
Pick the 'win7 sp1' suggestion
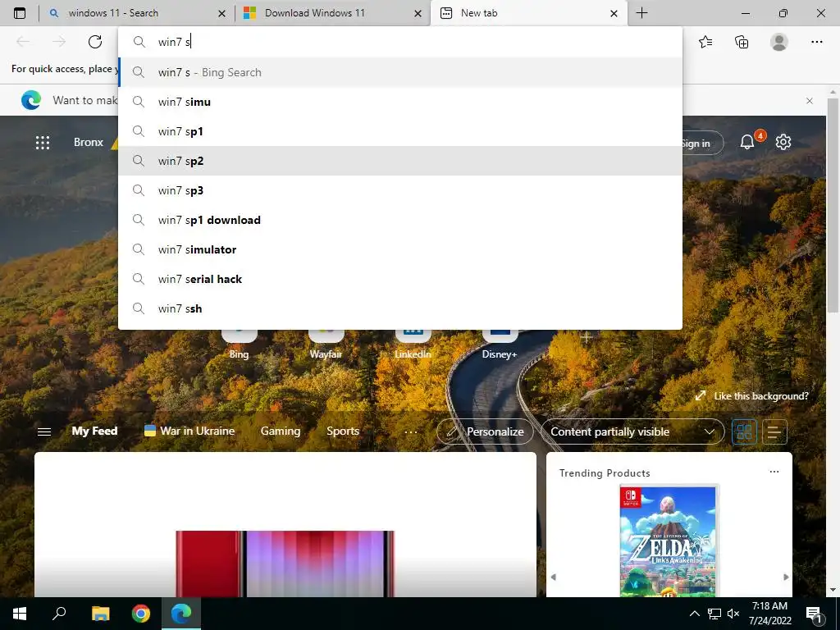pyautogui.click(x=400, y=131)
